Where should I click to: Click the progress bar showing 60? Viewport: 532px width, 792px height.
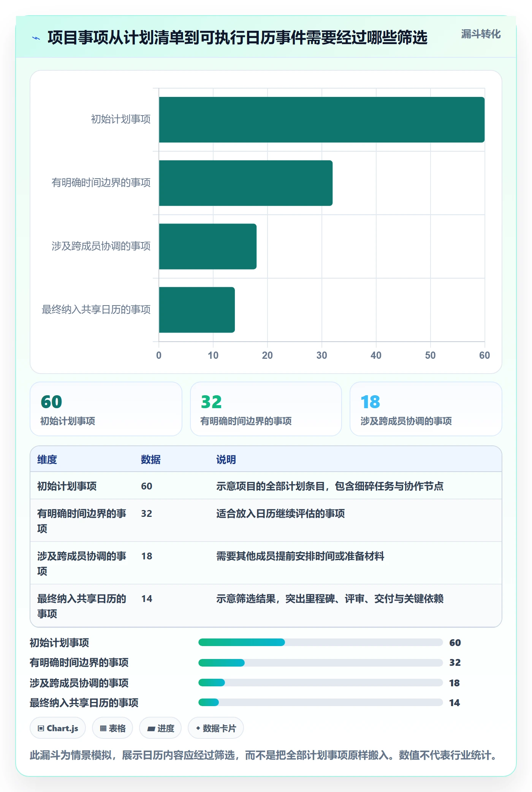(321, 642)
